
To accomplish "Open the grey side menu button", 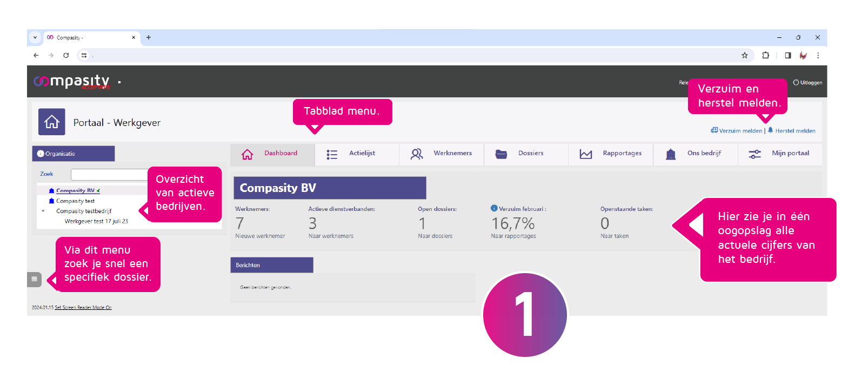I will point(34,279).
